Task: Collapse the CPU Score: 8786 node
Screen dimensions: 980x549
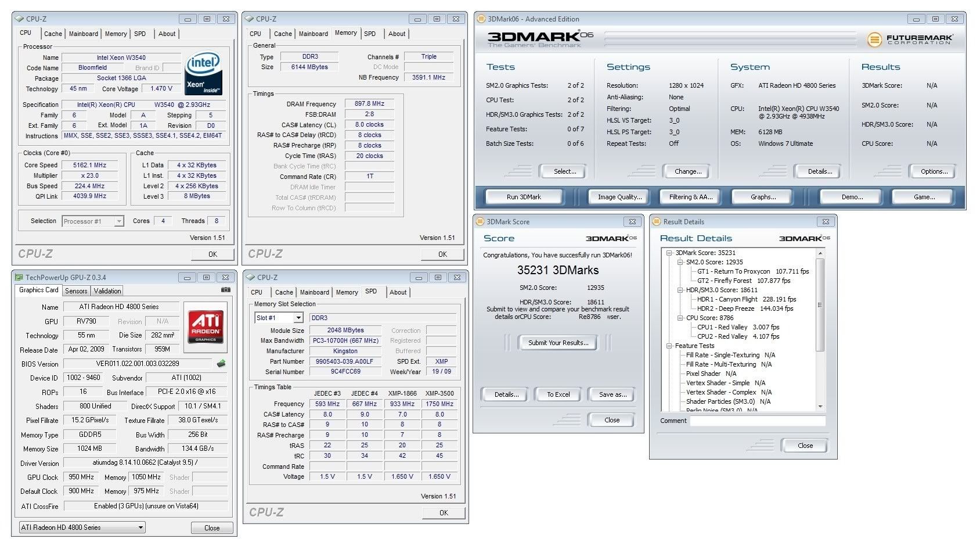Action: (x=680, y=318)
